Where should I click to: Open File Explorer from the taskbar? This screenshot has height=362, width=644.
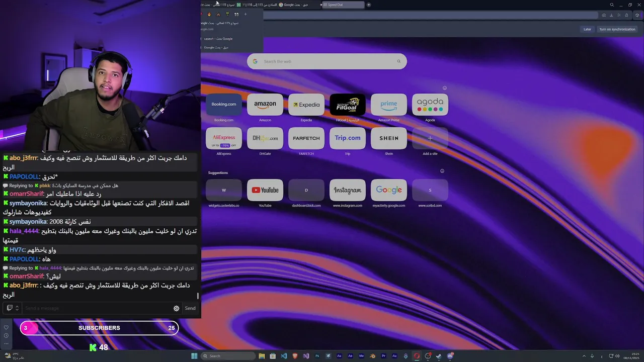[x=262, y=356]
